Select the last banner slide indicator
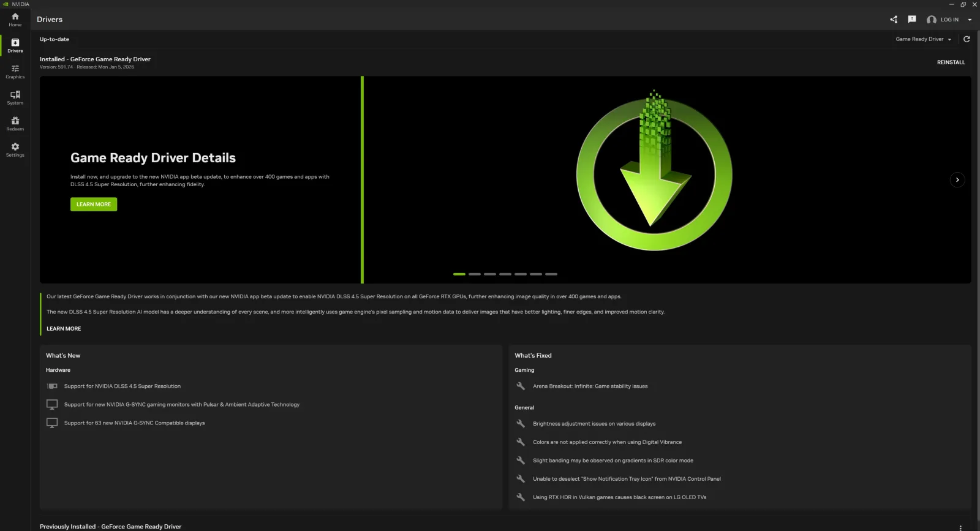 pos(551,274)
